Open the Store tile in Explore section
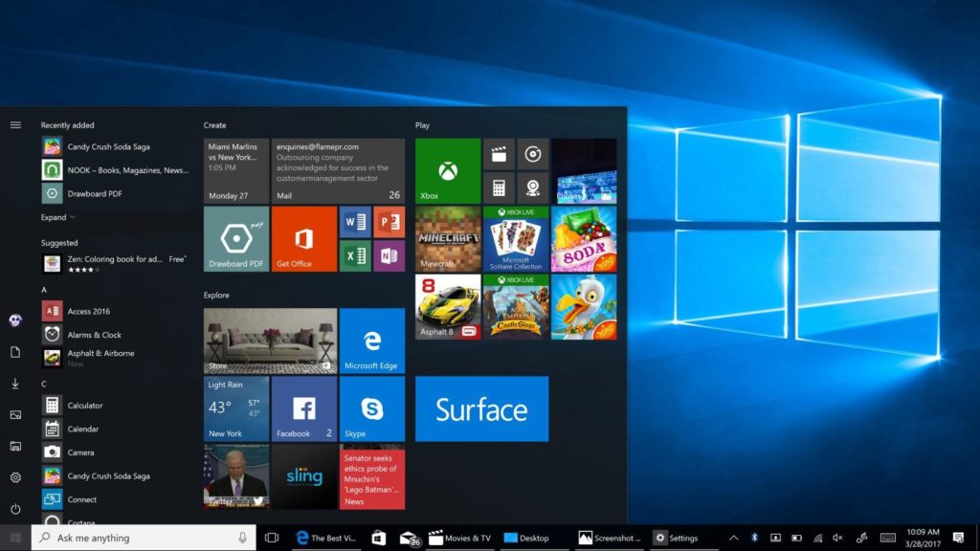Screen dimensions: 980x551 270,340
